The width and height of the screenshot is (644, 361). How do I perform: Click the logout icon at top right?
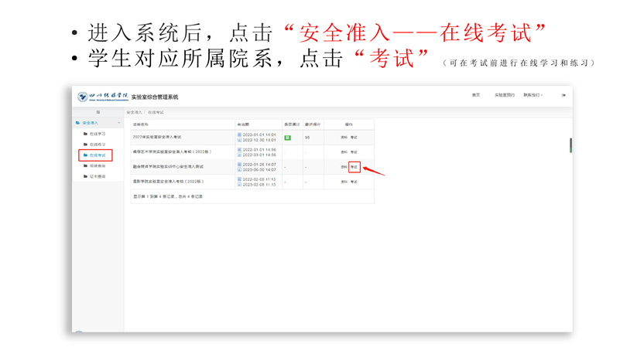(x=563, y=95)
